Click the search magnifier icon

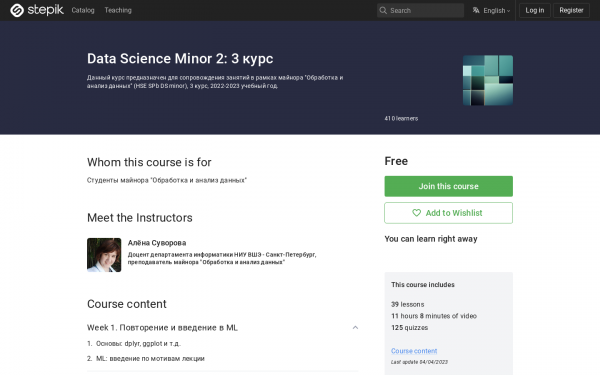point(383,10)
